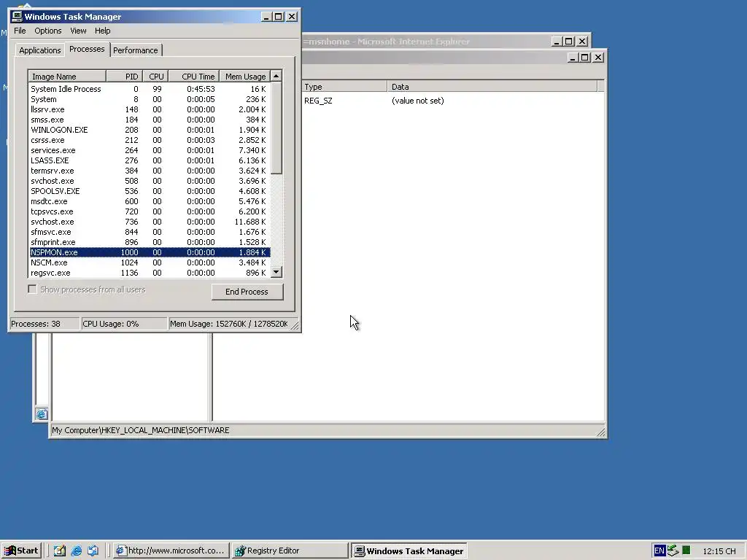Screen dimensions: 747x560
Task: Select csrss.exe process
Action: pyautogui.click(x=150, y=140)
